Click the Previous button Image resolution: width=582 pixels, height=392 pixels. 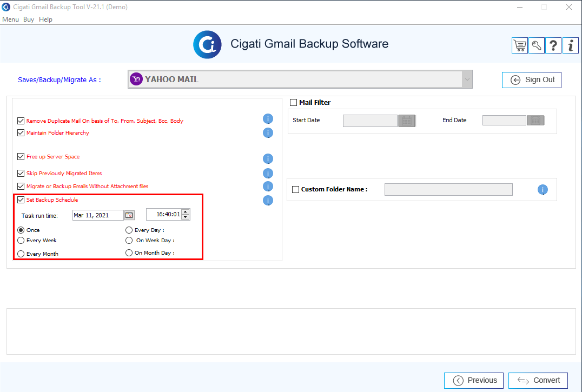pos(474,381)
